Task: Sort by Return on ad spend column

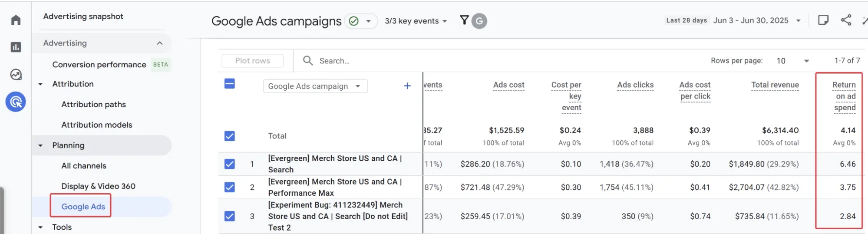Action: tap(844, 96)
